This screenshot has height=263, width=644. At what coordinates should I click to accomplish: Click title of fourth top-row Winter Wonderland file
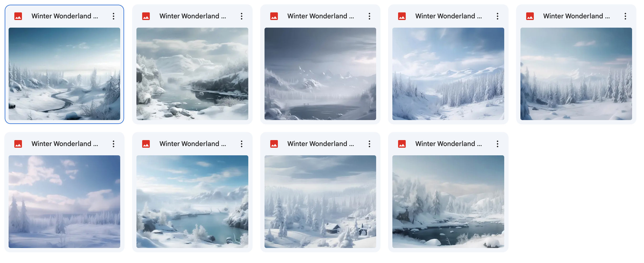(448, 16)
